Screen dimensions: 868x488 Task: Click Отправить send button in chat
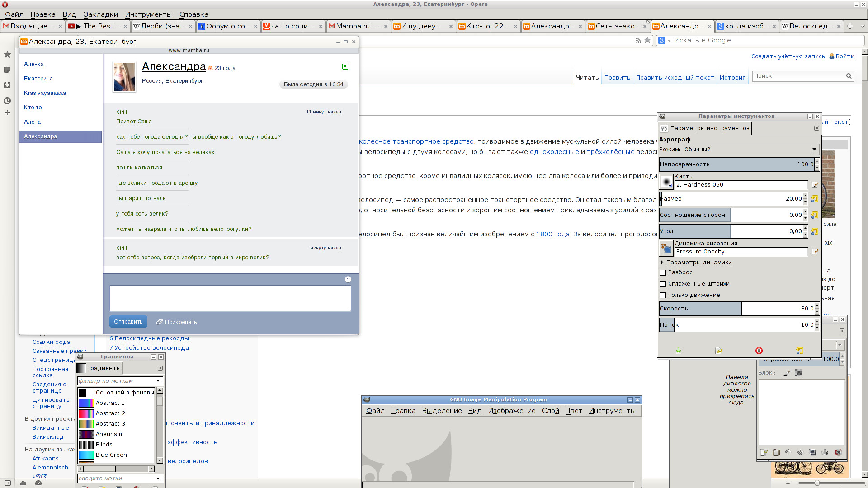tap(128, 322)
